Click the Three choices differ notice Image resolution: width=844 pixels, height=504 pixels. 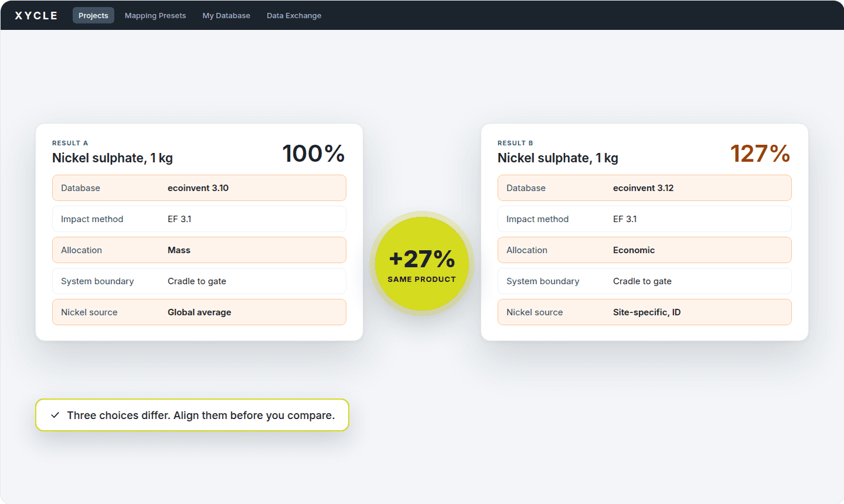tap(192, 415)
